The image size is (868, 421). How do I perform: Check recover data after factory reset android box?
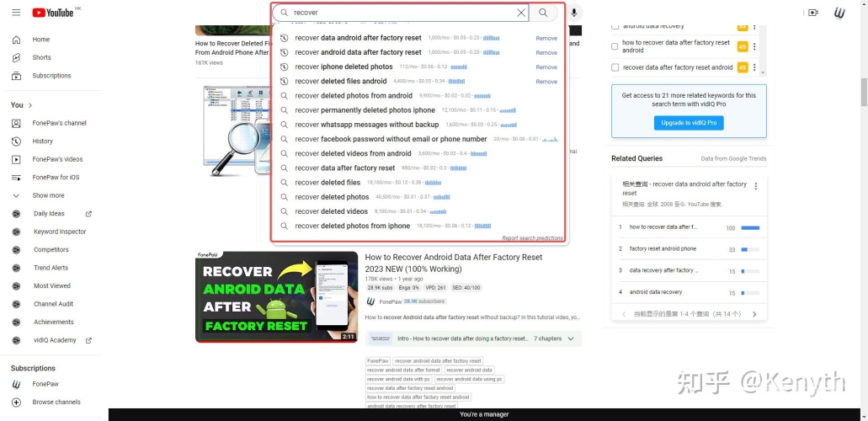[x=615, y=67]
